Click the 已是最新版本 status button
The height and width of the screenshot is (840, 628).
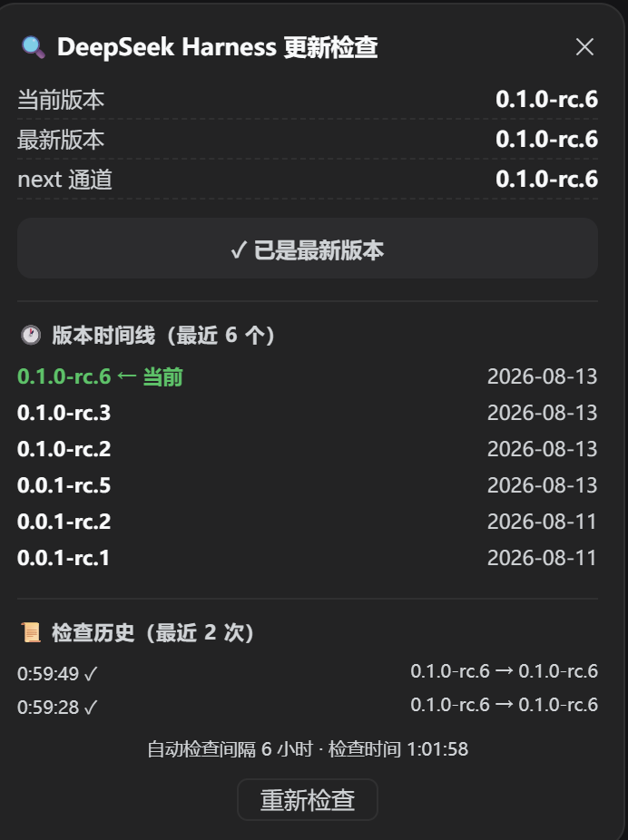[x=308, y=249]
